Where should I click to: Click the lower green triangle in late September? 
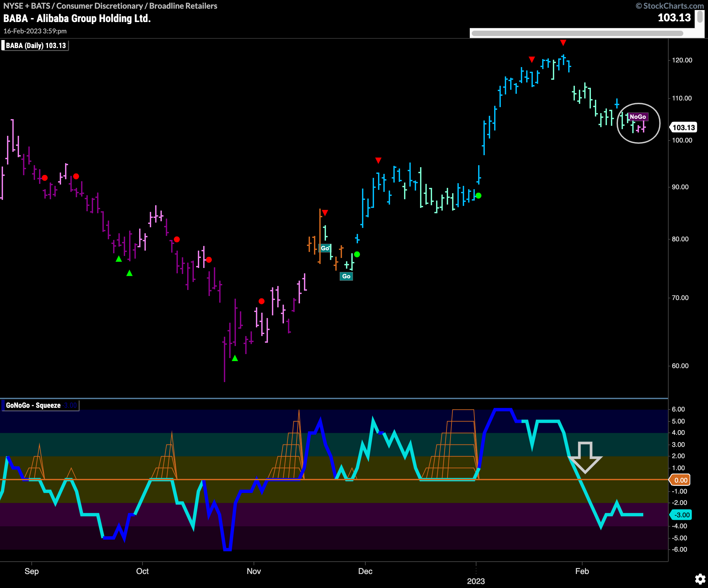[129, 273]
